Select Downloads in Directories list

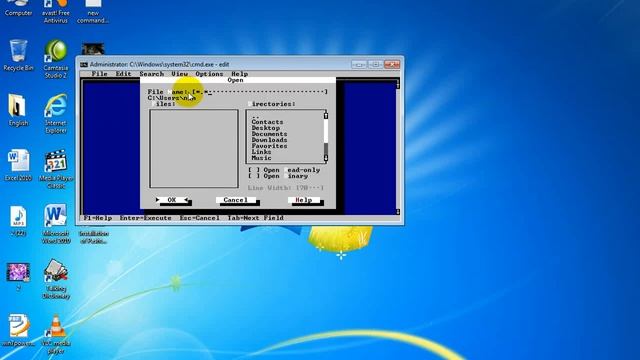tap(269, 140)
